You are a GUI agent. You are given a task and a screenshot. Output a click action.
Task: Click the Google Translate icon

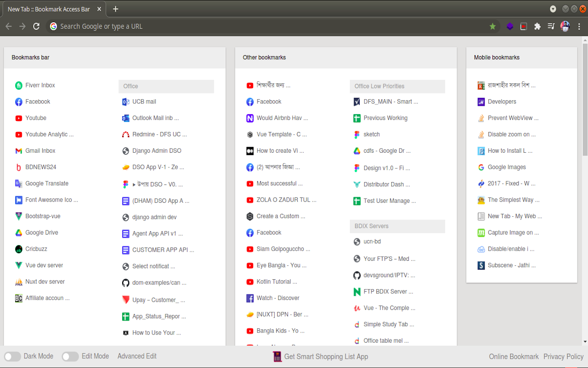(x=19, y=184)
